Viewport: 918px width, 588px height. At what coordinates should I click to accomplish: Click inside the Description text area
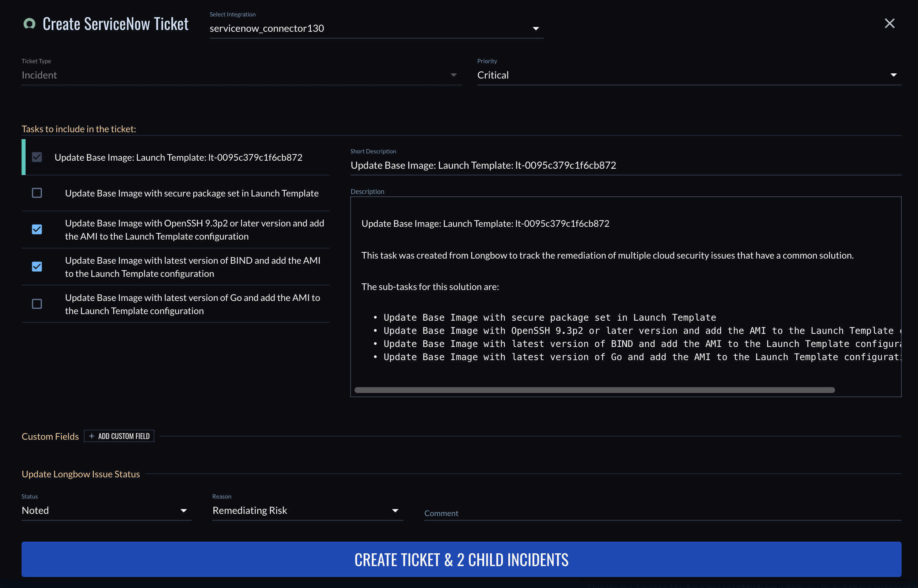coord(625,296)
